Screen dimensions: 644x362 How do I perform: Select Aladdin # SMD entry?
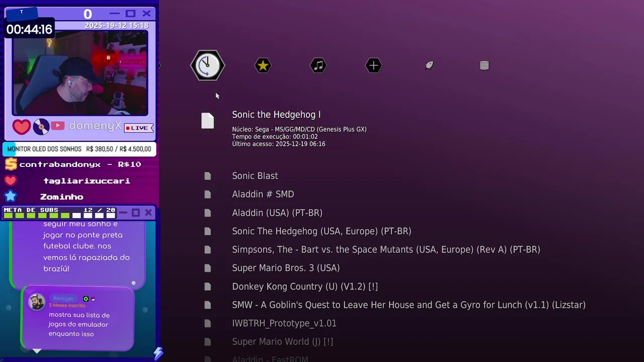(x=263, y=194)
